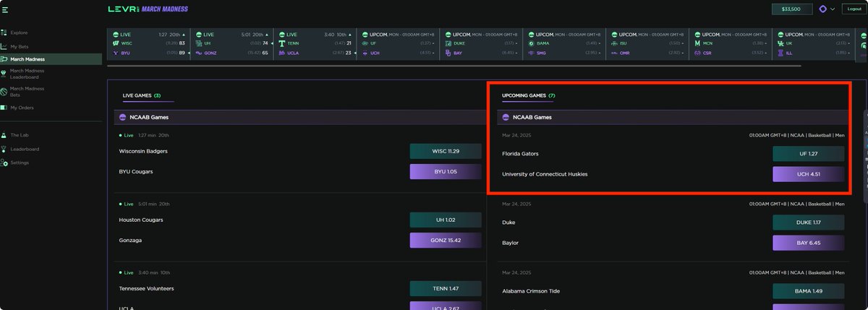
Task: Open the network dropdown chevron beside diamond
Action: [x=833, y=9]
